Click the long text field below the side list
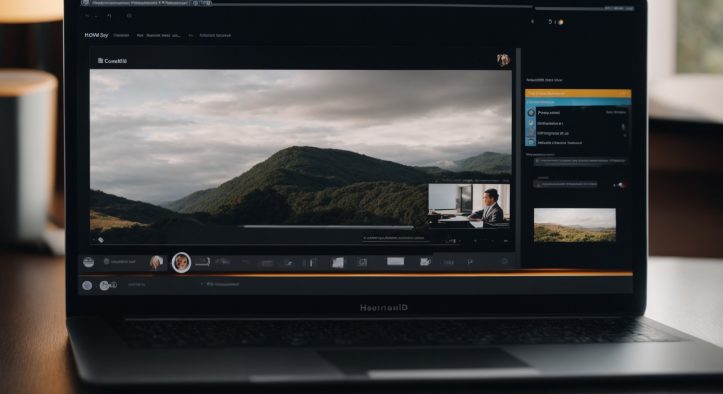The image size is (723, 394). click(580, 161)
